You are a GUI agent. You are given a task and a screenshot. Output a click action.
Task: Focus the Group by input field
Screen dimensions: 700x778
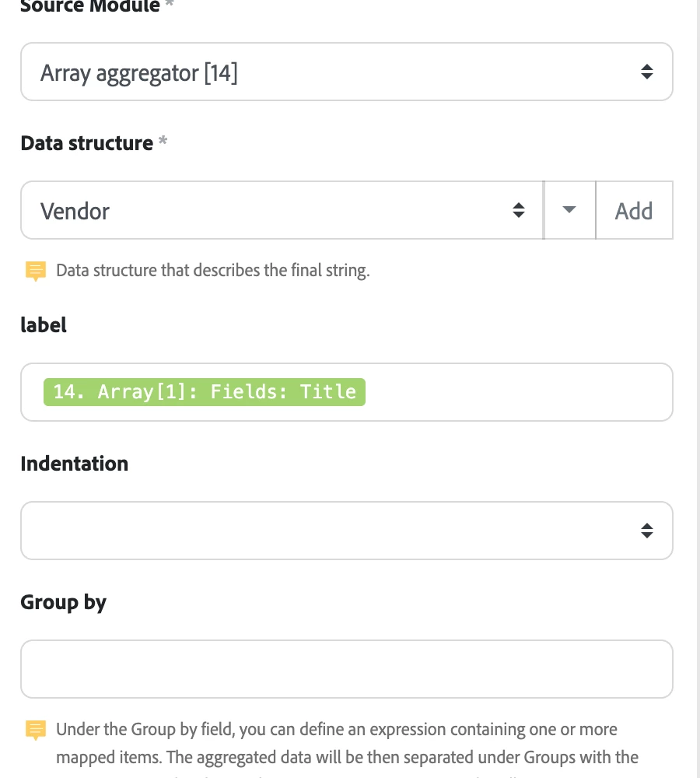click(346, 669)
